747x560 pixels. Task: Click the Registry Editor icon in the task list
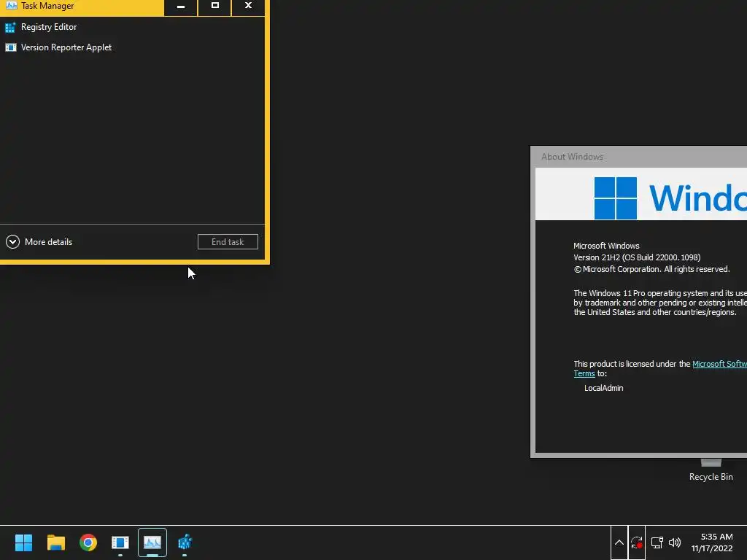click(x=10, y=27)
